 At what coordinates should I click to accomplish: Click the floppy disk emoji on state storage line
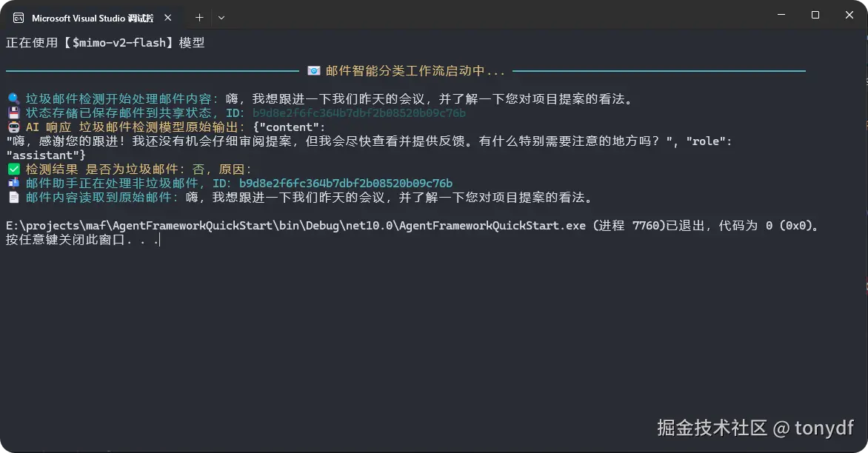tap(13, 113)
